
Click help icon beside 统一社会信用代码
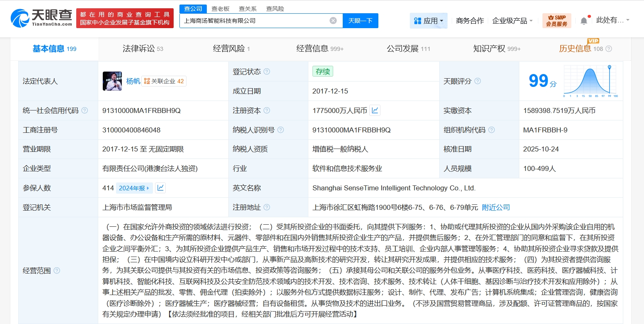pos(85,110)
